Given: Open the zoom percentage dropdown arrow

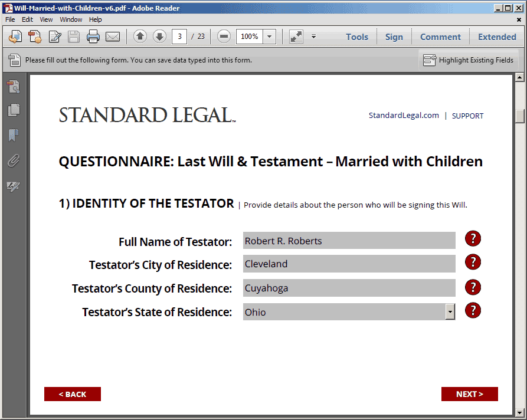Looking at the screenshot, I should [x=270, y=37].
